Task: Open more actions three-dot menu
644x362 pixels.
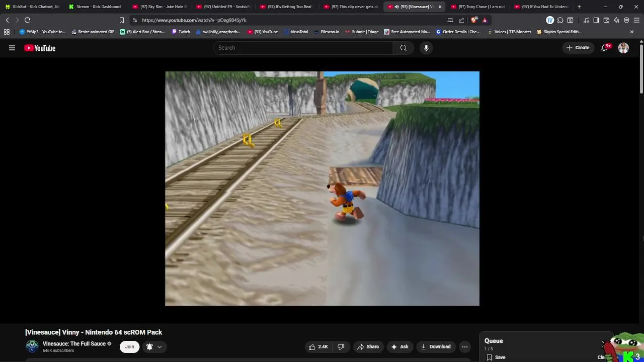Action: pyautogui.click(x=465, y=346)
